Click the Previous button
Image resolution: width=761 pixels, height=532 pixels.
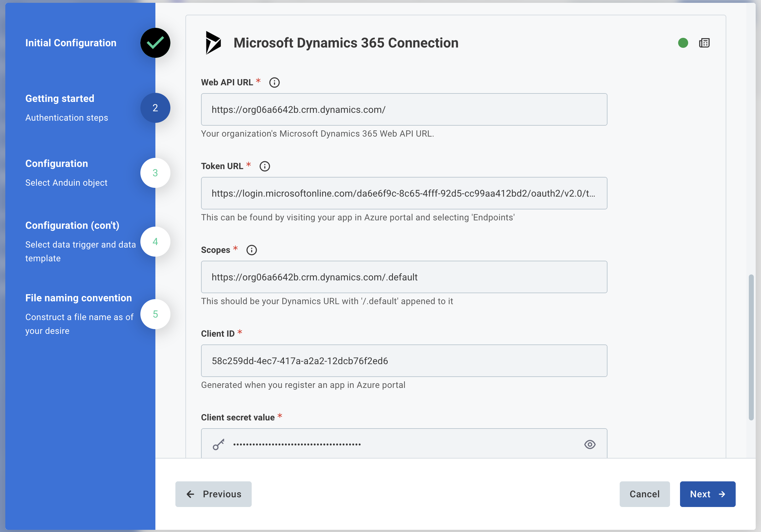(214, 494)
